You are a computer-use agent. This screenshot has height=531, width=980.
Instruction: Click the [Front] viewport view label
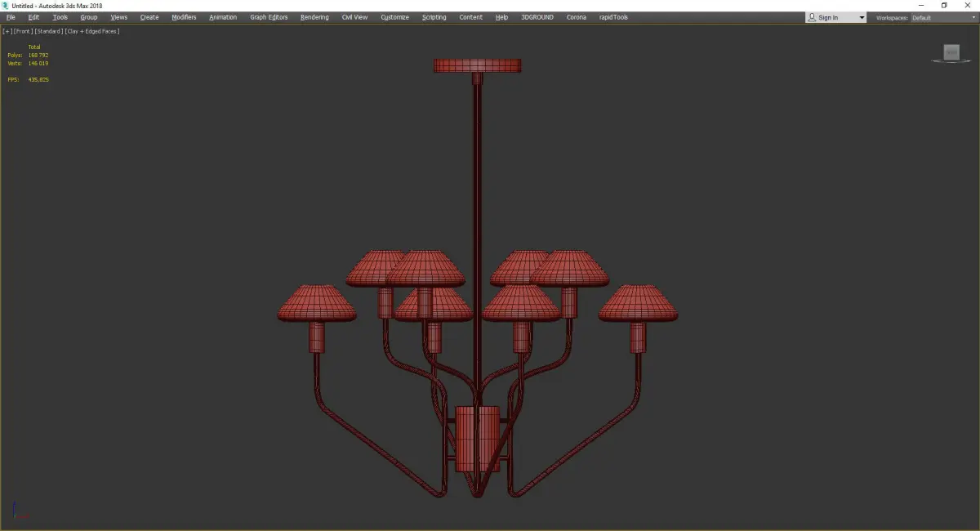click(x=23, y=31)
